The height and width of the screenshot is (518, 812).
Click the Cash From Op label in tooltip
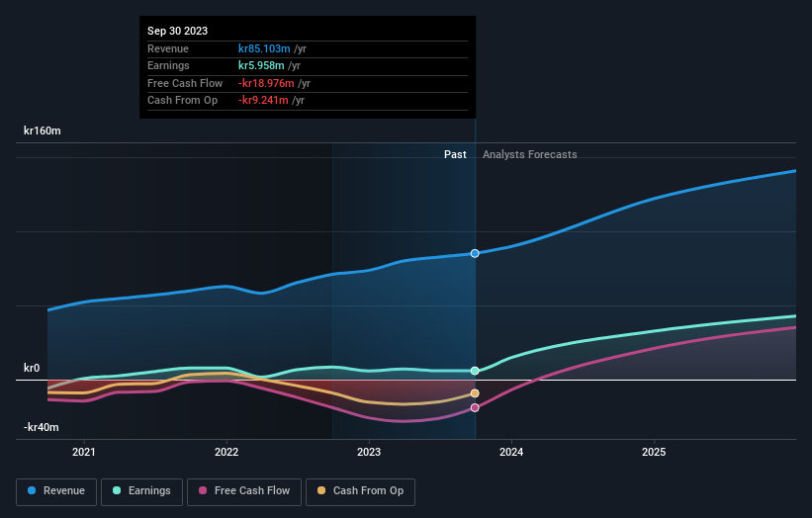pyautogui.click(x=182, y=101)
